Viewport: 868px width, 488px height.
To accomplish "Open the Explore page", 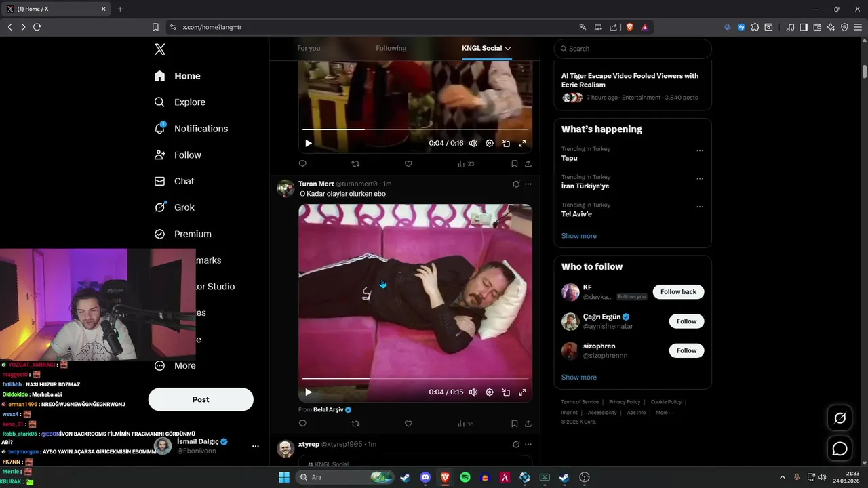I will (180, 102).
